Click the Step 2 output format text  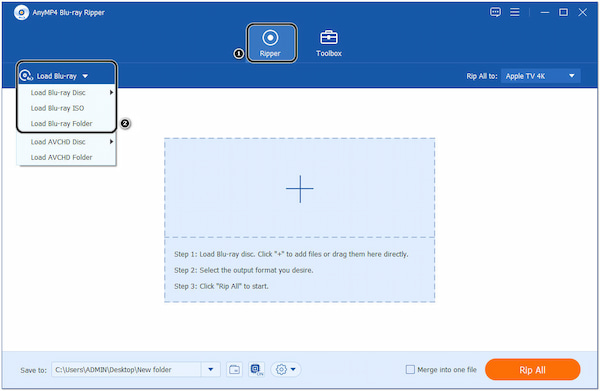coord(243,270)
